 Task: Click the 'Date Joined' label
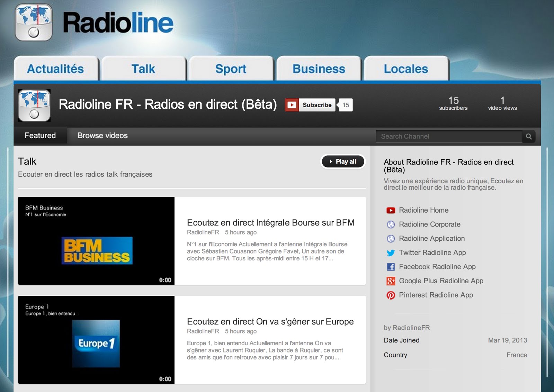point(402,340)
